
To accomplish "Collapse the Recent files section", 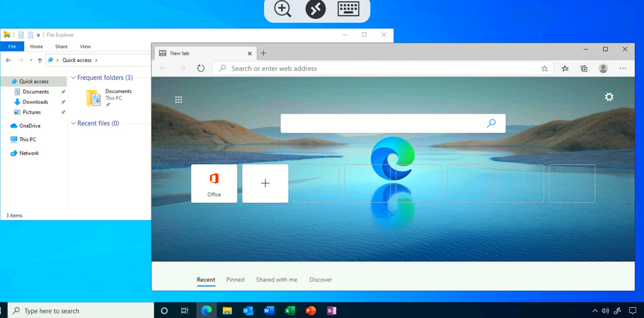I will click(x=74, y=123).
